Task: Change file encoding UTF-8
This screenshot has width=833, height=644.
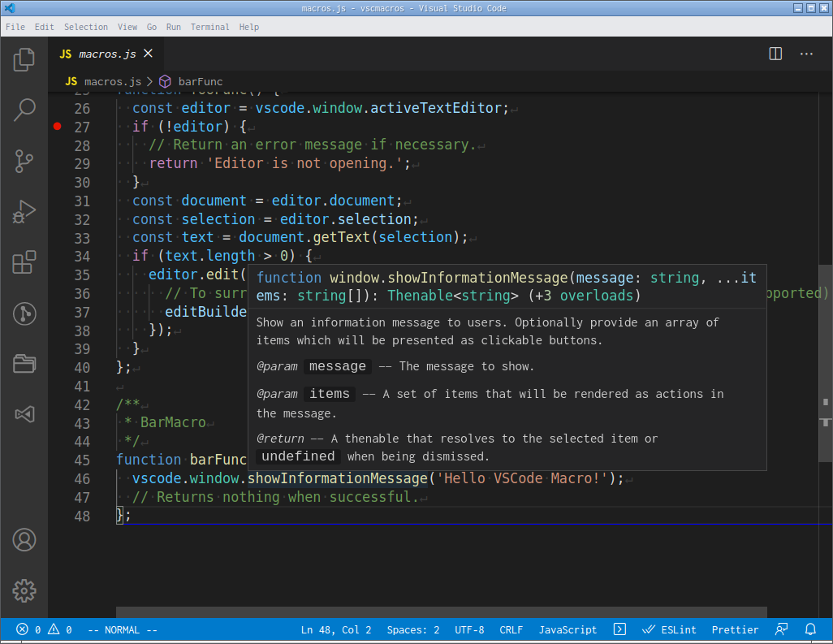Action: pyautogui.click(x=469, y=629)
